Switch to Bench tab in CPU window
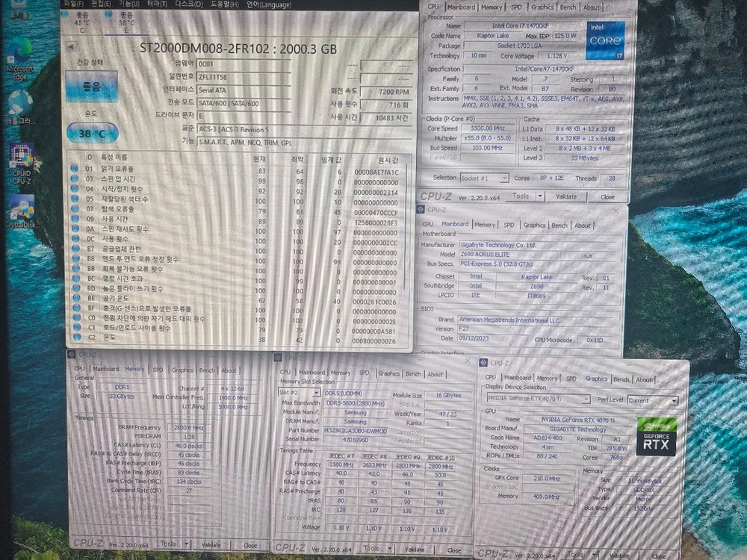The height and width of the screenshot is (560, 747). (x=568, y=7)
